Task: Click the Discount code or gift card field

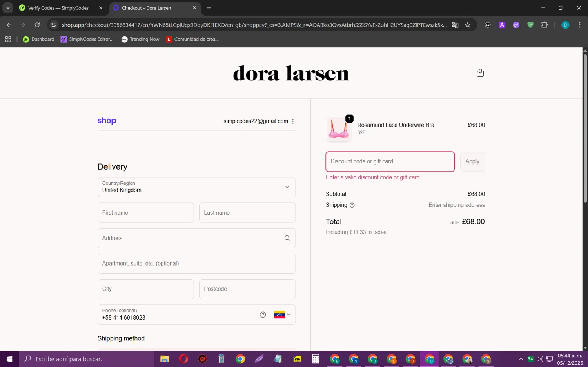Action: [x=390, y=161]
